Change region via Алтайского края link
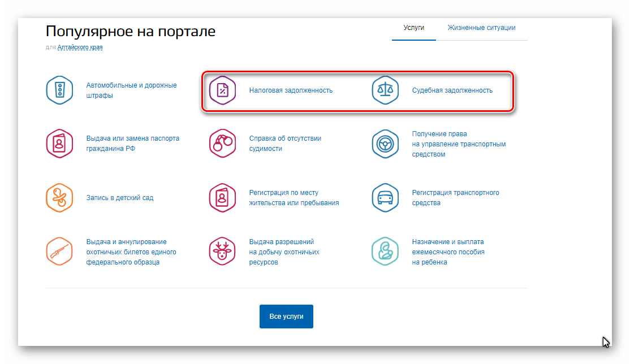This screenshot has height=364, width=630. coord(80,47)
